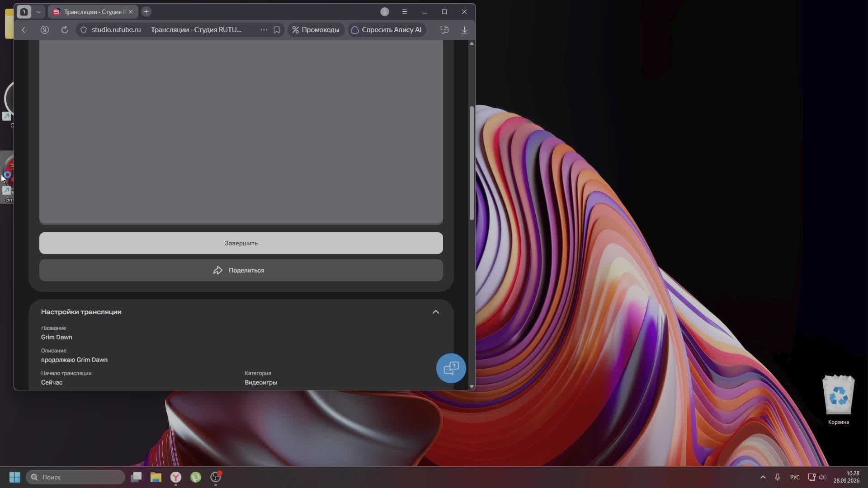Click the Поделиться share button
Viewport: 868px width, 488px height.
tap(241, 270)
